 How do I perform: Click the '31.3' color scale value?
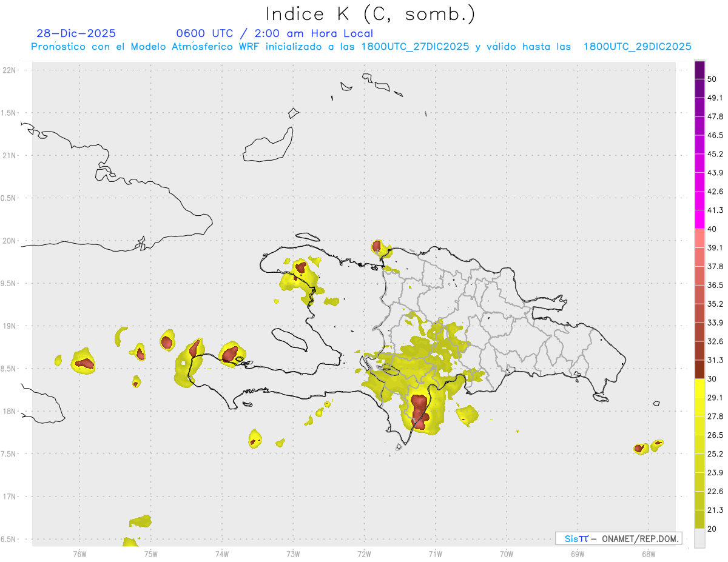point(715,360)
